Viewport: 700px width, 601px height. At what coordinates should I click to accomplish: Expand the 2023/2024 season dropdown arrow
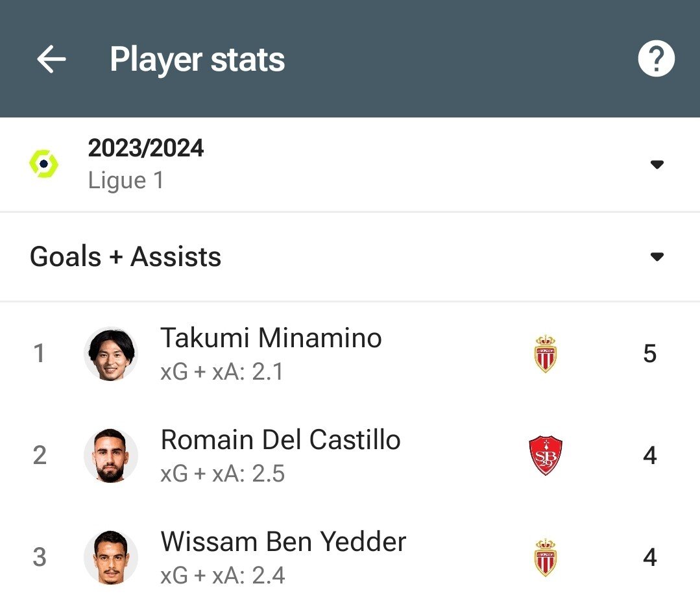pos(657,164)
